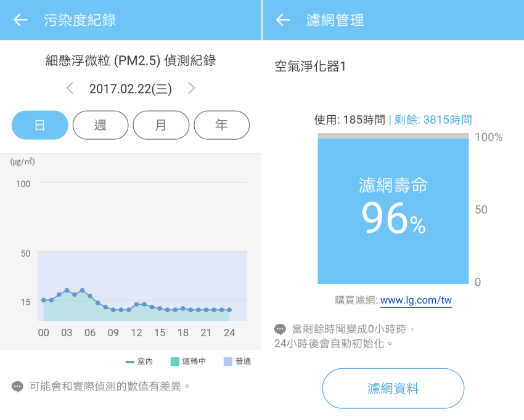Viewport: 524px width, 420px height.
Task: Tap the 剩餘: 3815時間 remaining time text
Action: pos(433,119)
